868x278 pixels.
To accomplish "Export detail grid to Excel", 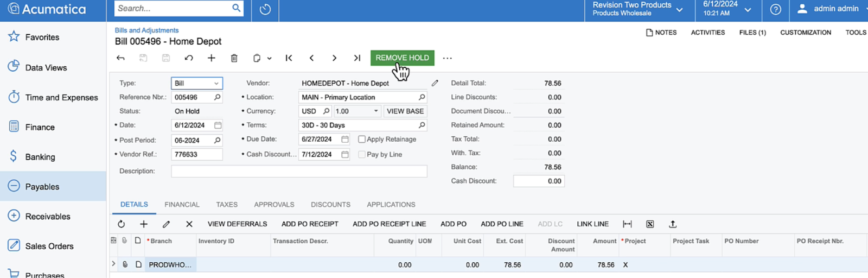I will (x=650, y=224).
